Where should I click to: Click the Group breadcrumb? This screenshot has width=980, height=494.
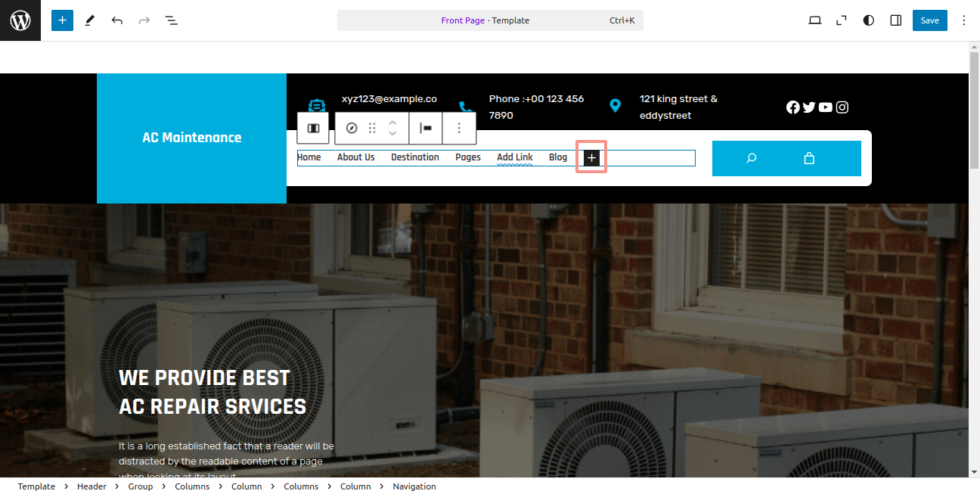(141, 486)
